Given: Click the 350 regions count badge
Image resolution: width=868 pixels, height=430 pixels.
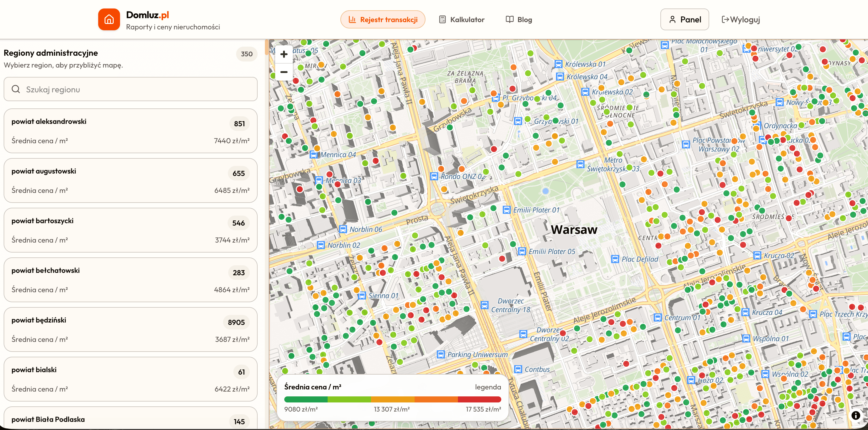Looking at the screenshot, I should pyautogui.click(x=247, y=54).
